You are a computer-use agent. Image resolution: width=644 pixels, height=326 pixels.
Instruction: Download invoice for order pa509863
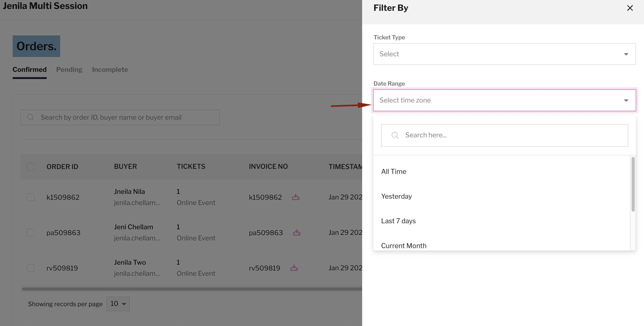point(297,232)
